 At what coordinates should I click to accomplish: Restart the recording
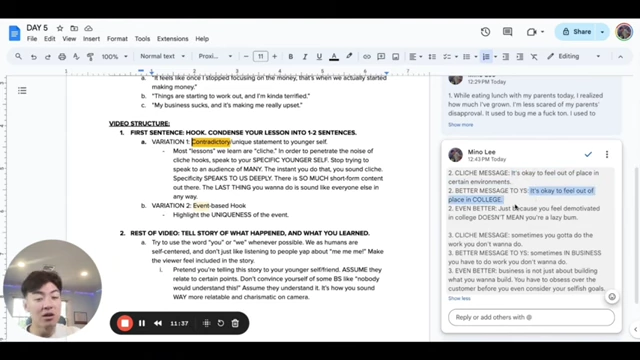pos(221,323)
